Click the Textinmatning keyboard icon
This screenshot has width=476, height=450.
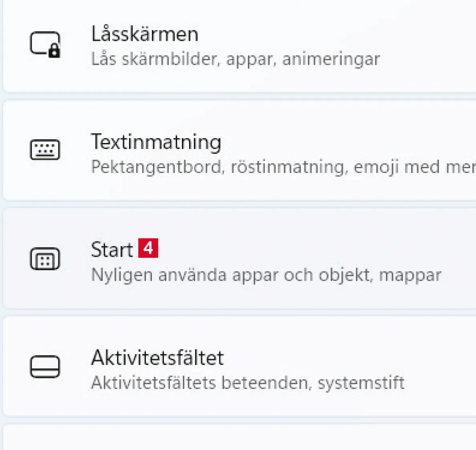[x=45, y=150]
